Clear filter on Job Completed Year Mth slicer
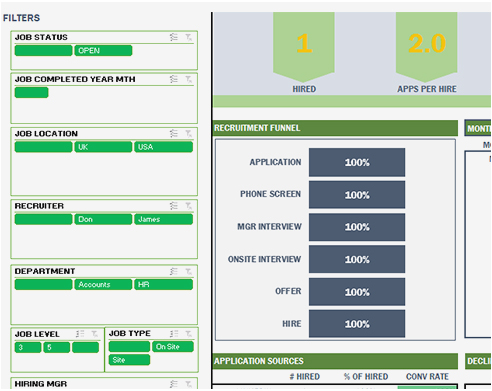This screenshot has height=391, width=492. [x=189, y=79]
